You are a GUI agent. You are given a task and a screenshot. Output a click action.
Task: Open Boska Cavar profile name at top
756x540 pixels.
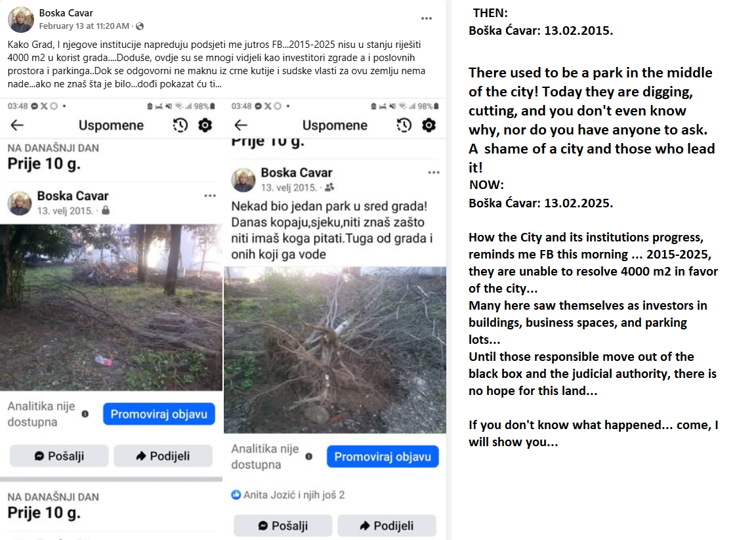coord(66,13)
